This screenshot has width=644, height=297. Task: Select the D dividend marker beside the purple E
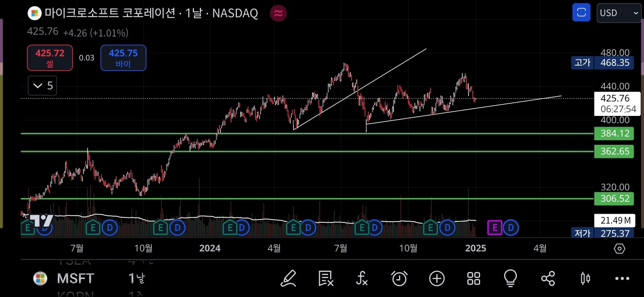[x=511, y=227]
